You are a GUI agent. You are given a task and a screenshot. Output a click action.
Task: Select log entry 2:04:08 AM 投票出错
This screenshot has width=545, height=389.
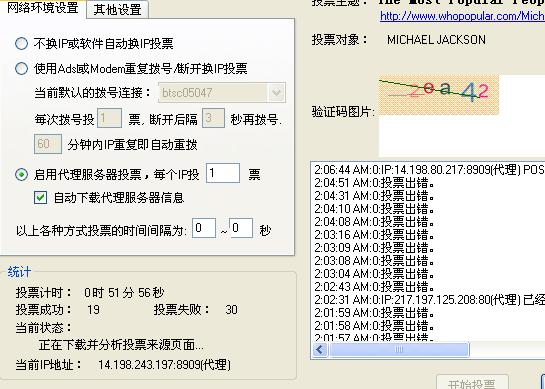(374, 221)
